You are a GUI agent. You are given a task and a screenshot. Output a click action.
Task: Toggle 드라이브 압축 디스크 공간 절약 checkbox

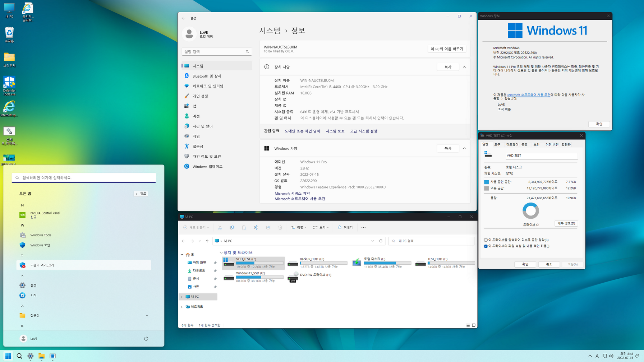[x=486, y=240]
